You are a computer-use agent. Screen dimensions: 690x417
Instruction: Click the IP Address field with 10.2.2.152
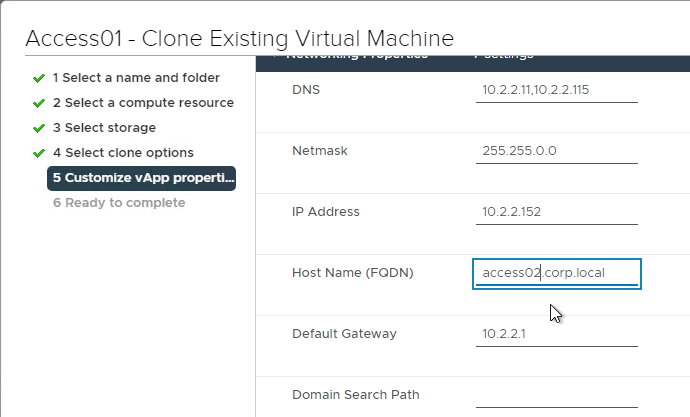click(557, 212)
